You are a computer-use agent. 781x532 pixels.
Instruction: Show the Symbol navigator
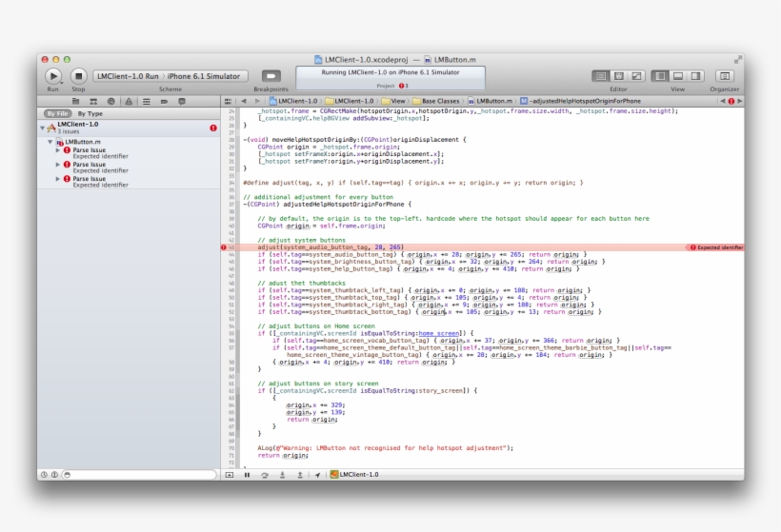click(x=93, y=101)
